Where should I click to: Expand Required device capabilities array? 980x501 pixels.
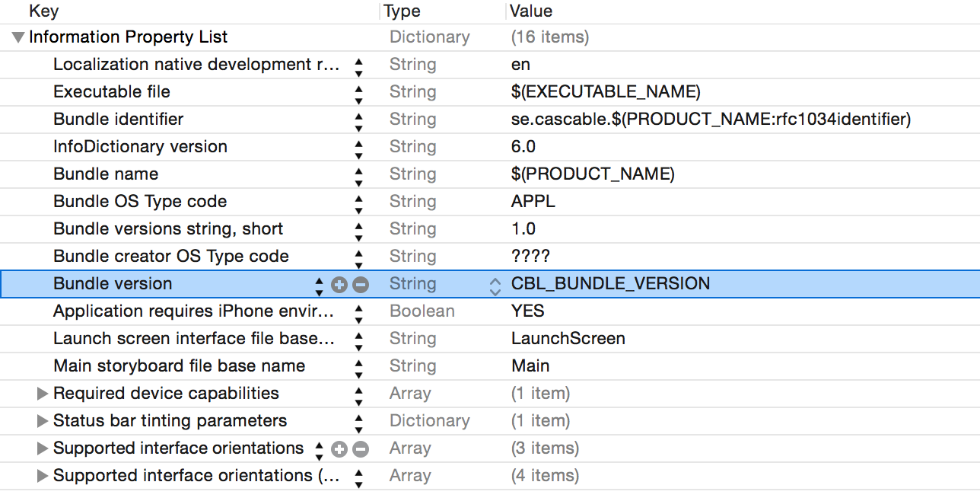(43, 394)
